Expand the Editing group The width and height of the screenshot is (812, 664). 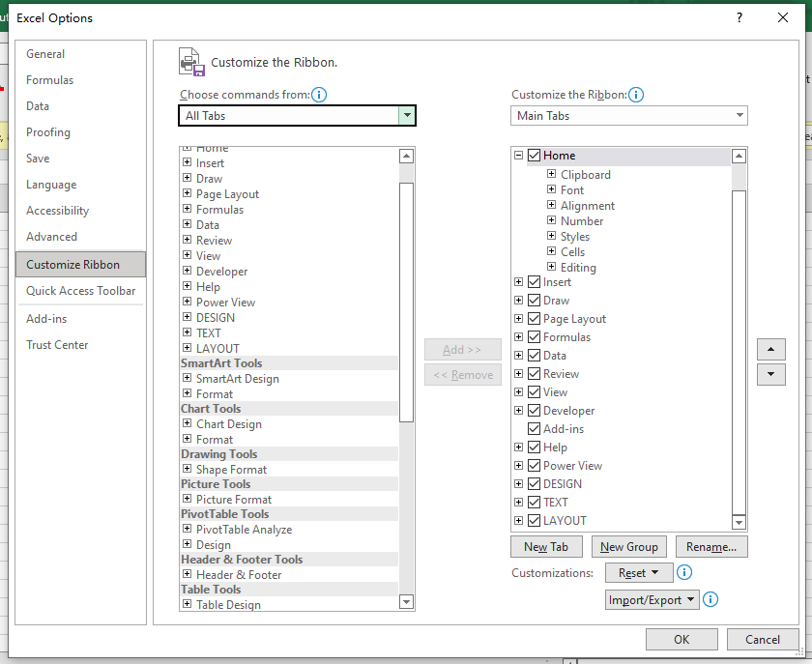point(552,267)
